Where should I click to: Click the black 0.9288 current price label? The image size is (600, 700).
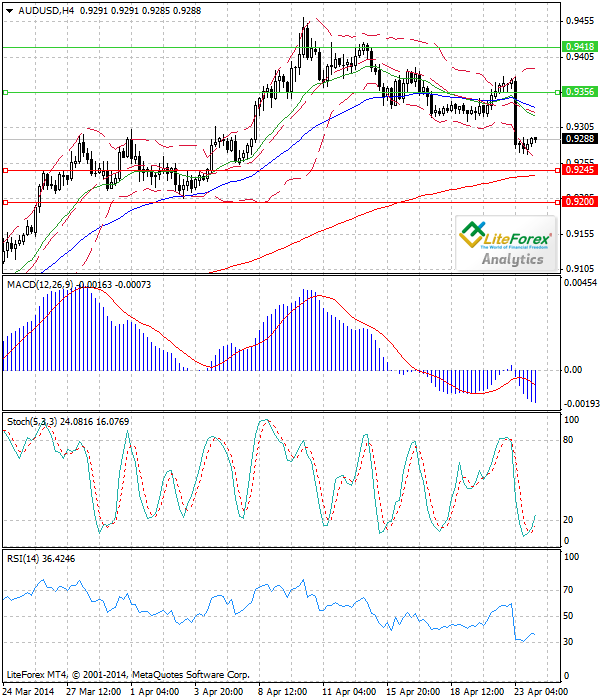(x=580, y=139)
